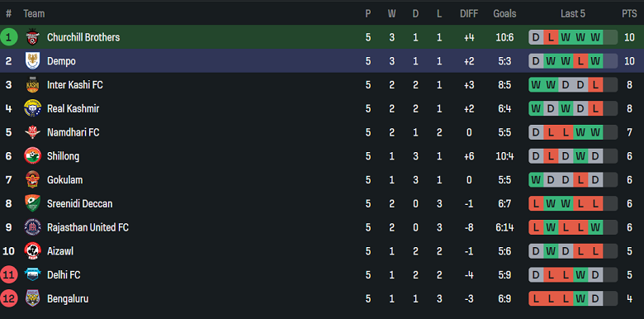This screenshot has height=319, width=644.
Task: Select the Bengaluru team name
Action: [x=68, y=298]
